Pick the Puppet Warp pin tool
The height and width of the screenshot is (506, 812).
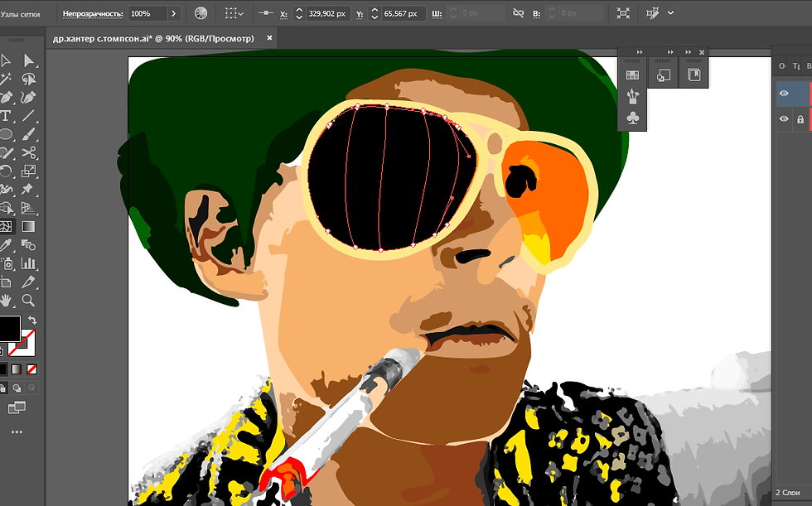(x=29, y=190)
